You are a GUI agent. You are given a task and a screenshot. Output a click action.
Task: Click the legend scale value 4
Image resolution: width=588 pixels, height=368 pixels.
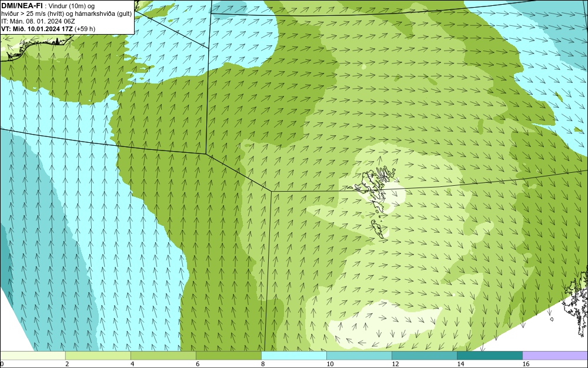[x=132, y=364]
